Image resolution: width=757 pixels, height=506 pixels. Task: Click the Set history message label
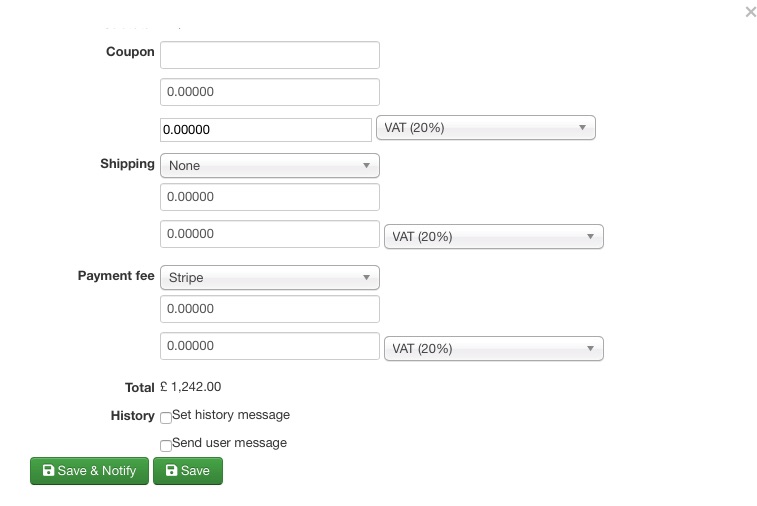click(231, 415)
